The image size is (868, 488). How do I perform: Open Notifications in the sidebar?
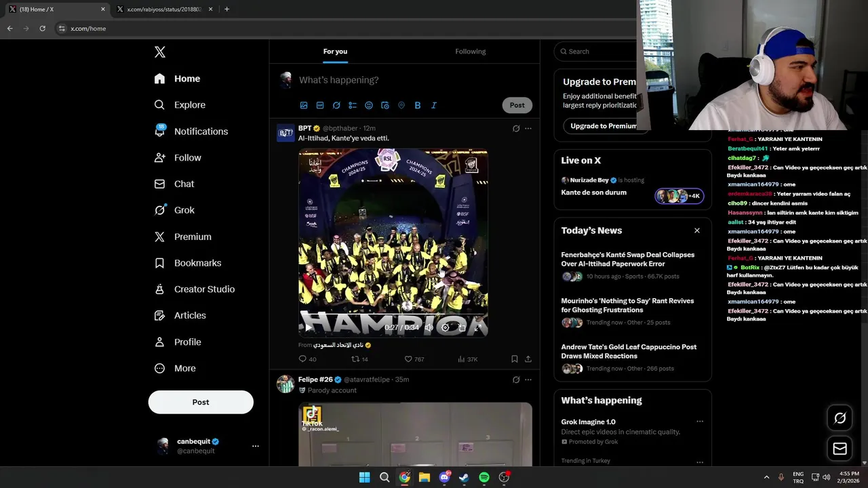(191, 131)
